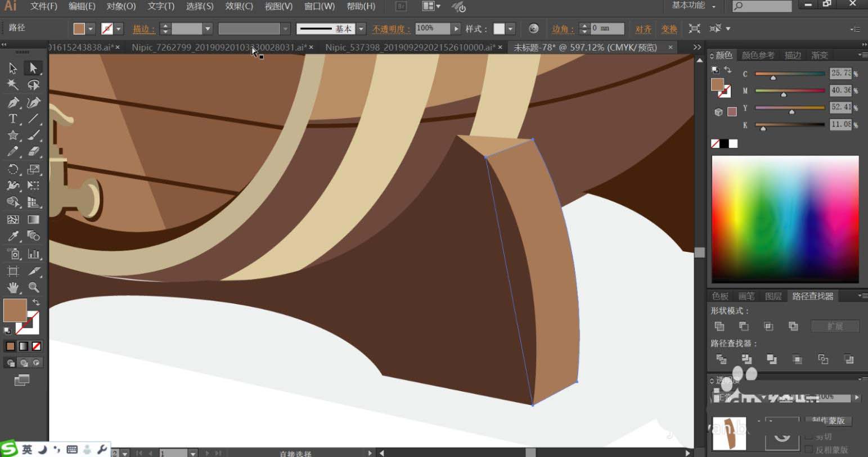This screenshot has height=457, width=868.
Task: Switch to Gradient fill mode in toolbox
Action: click(23, 346)
